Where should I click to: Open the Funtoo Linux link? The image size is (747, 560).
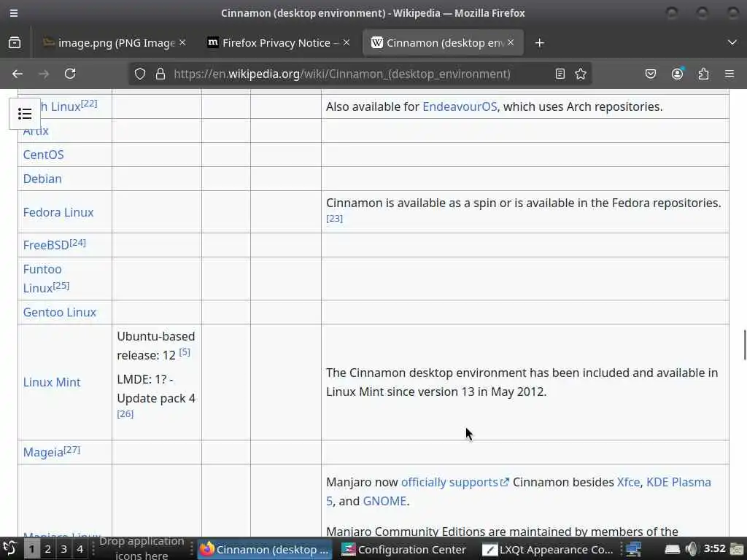click(42, 279)
